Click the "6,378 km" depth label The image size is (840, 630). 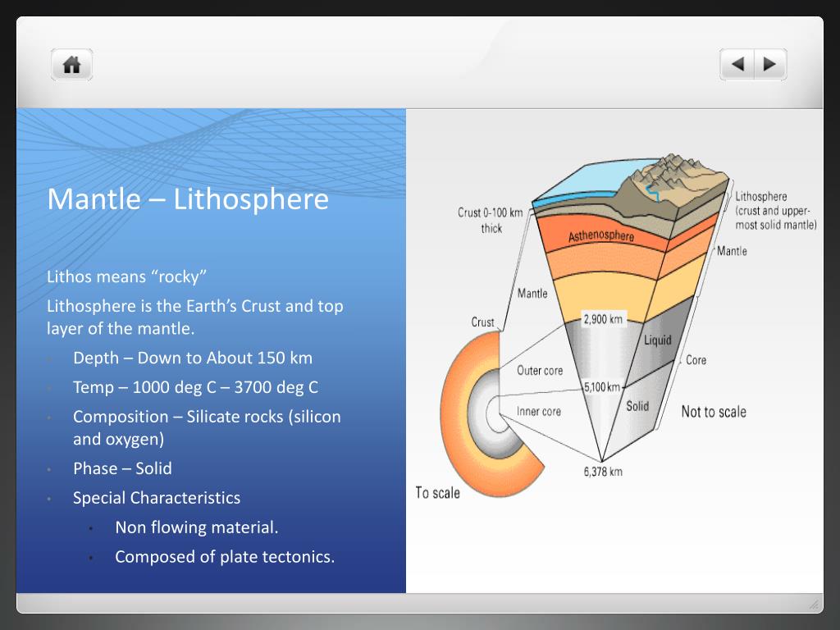click(x=603, y=472)
